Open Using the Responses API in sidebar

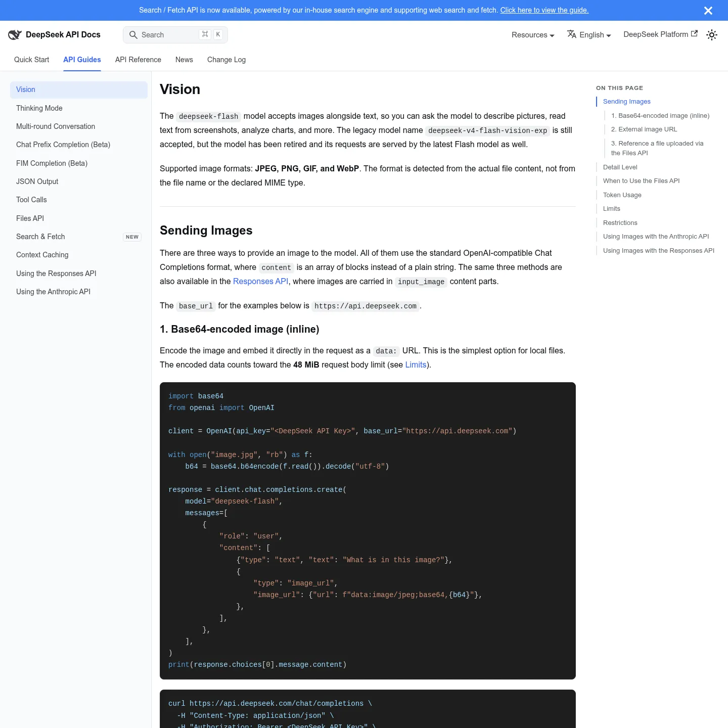(x=79, y=274)
